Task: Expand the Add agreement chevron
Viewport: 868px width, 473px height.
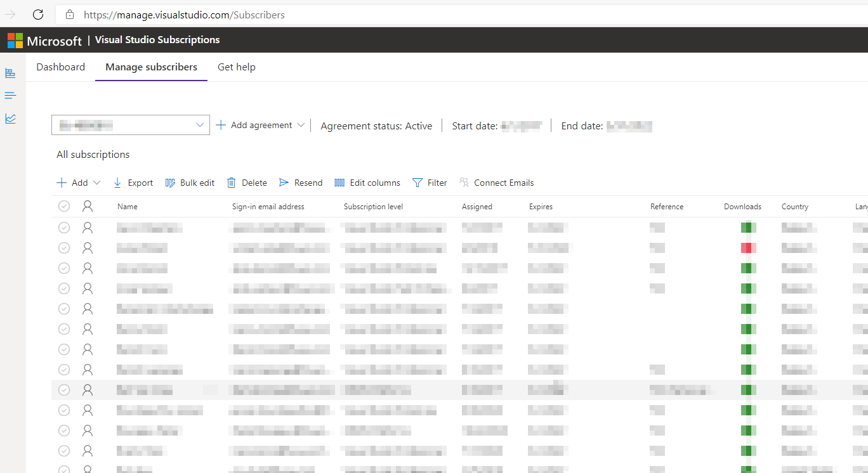Action: click(301, 126)
